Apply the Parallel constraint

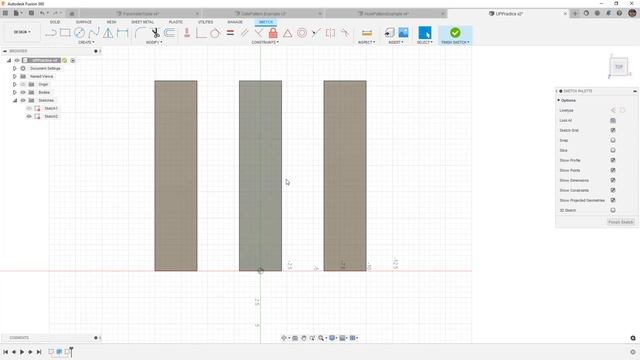244,33
